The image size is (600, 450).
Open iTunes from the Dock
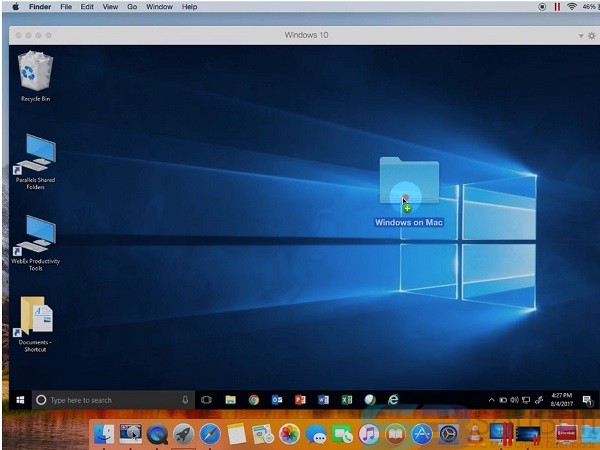point(368,435)
